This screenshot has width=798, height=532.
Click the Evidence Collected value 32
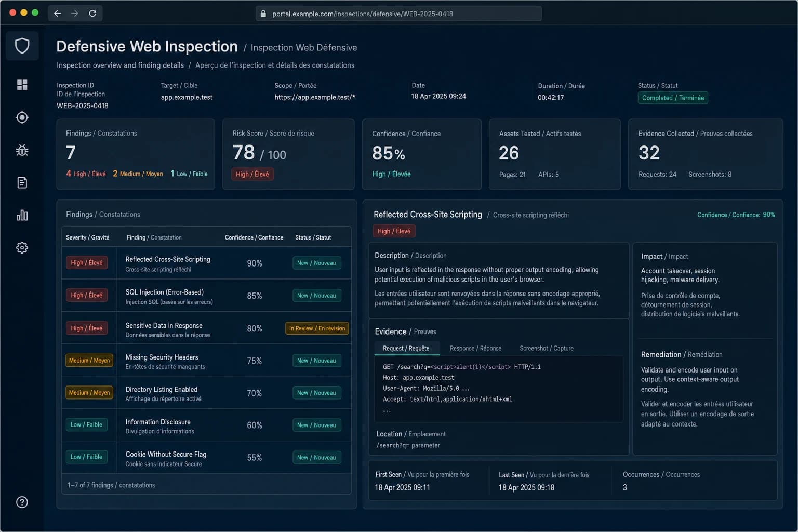point(649,153)
